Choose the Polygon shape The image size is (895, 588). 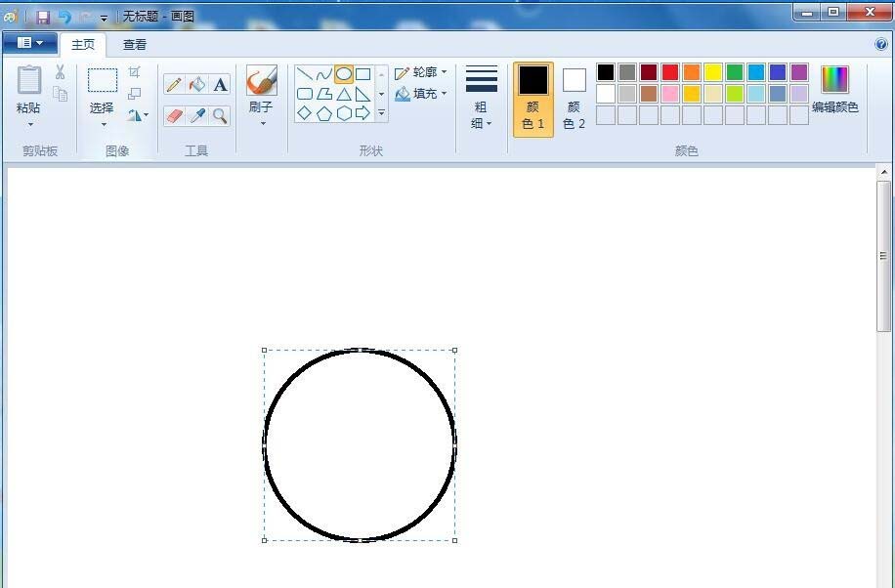323,94
